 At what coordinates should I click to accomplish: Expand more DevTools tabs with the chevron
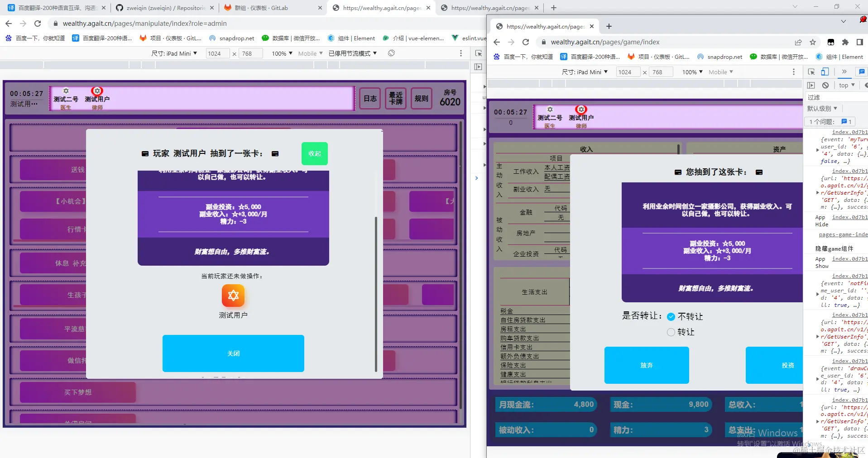pos(844,72)
